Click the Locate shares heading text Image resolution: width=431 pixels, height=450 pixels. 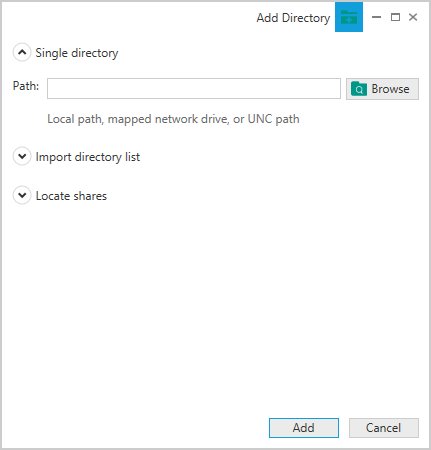(71, 196)
